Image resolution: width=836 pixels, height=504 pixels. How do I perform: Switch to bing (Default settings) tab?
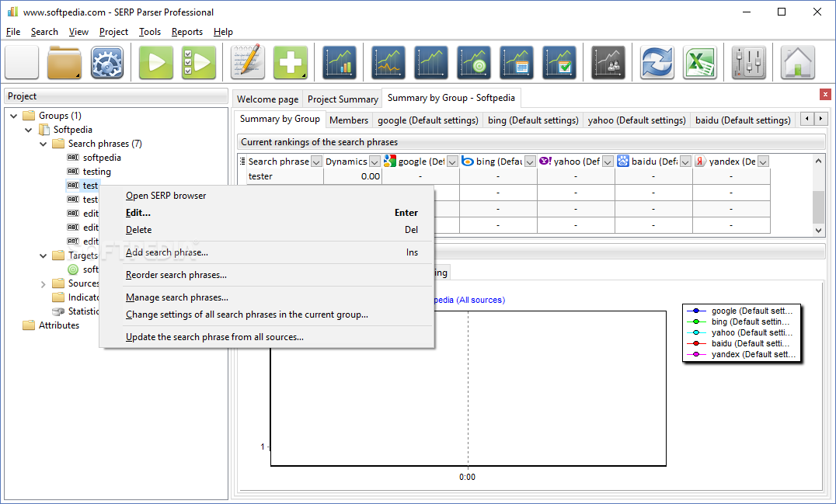533,120
